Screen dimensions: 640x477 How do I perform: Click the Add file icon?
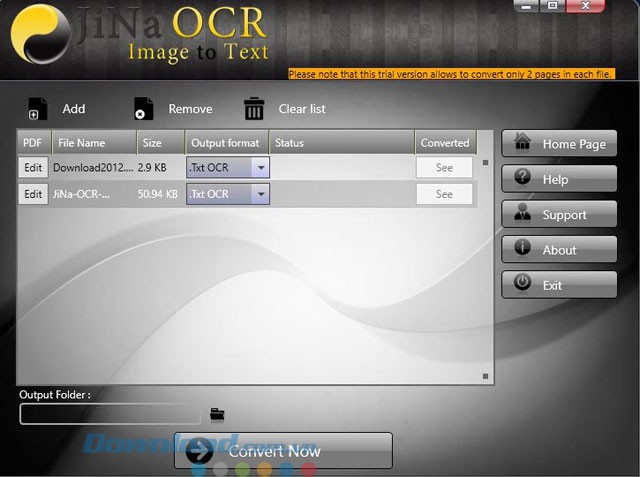[38, 109]
